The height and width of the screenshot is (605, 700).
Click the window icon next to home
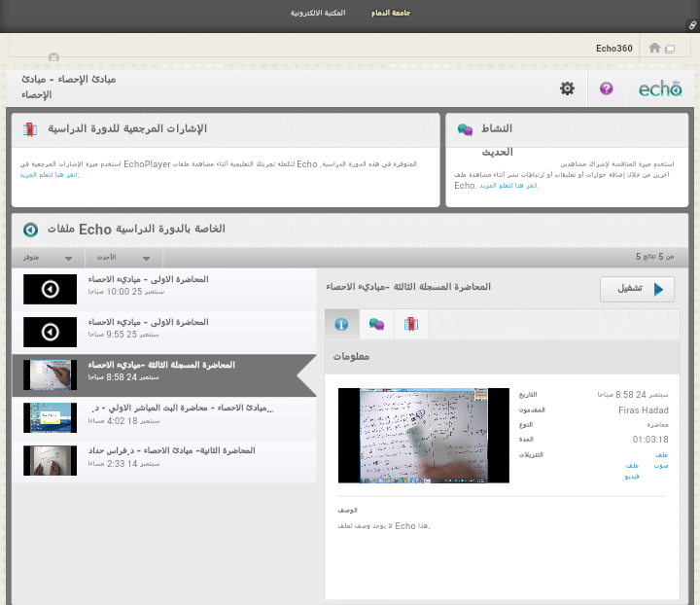pos(670,49)
